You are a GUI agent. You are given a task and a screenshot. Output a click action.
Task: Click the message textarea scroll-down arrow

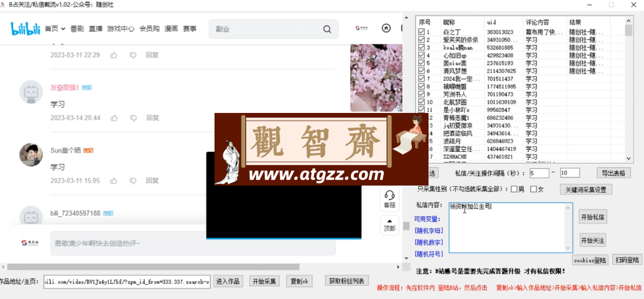click(x=568, y=248)
